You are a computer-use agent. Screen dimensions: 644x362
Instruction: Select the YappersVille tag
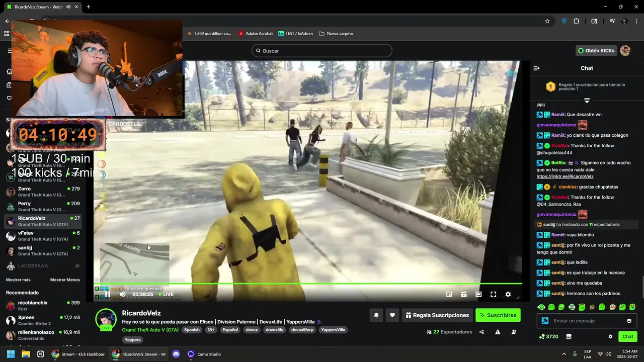[x=333, y=330]
